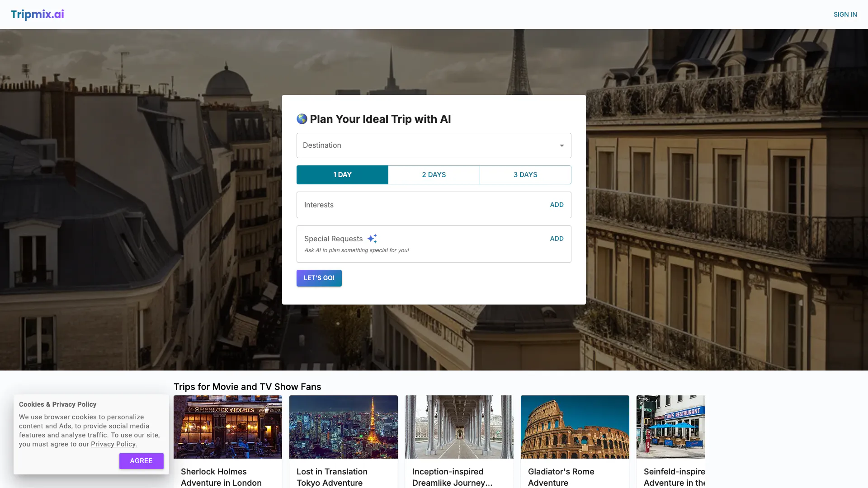Click the AI sparkle icon beside Special Requests
This screenshot has height=488, width=868.
(x=372, y=239)
